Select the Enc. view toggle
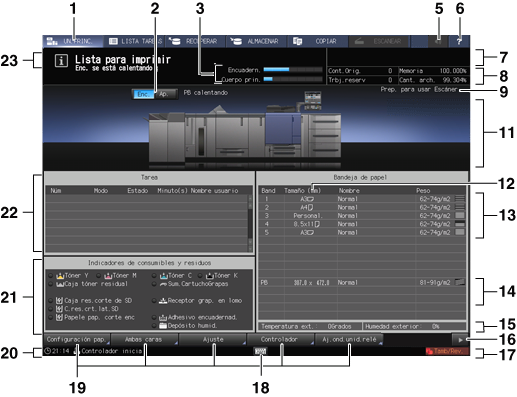 (x=144, y=94)
